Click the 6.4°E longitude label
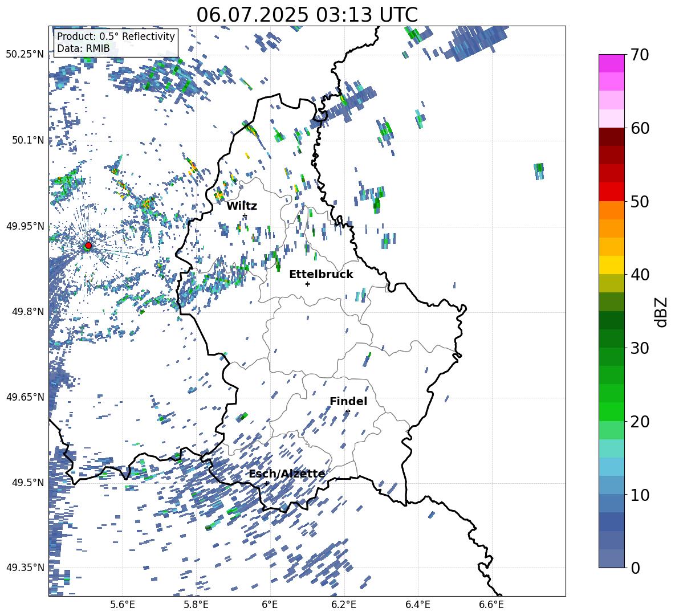675x616 pixels. [x=417, y=605]
